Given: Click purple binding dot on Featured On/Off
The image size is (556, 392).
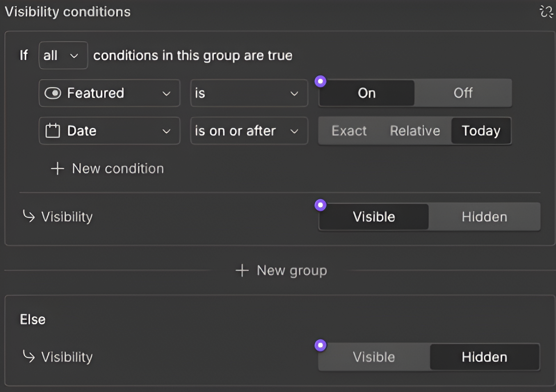Looking at the screenshot, I should coord(320,81).
